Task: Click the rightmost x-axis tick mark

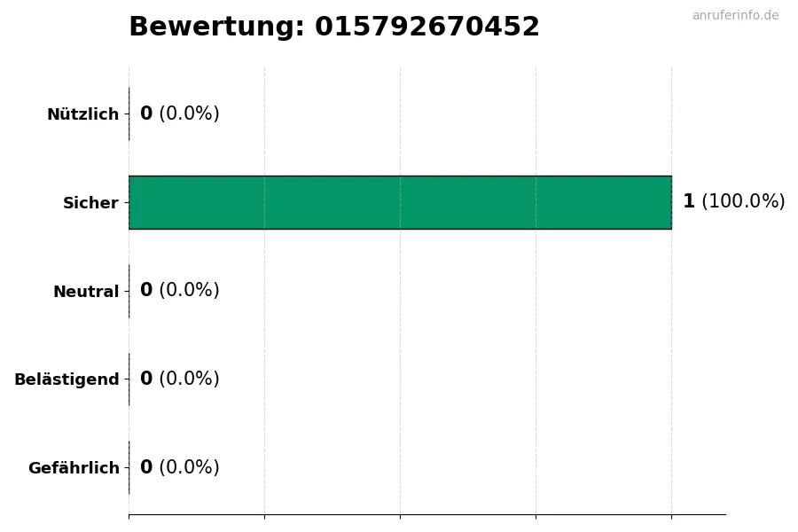Action: [x=671, y=516]
